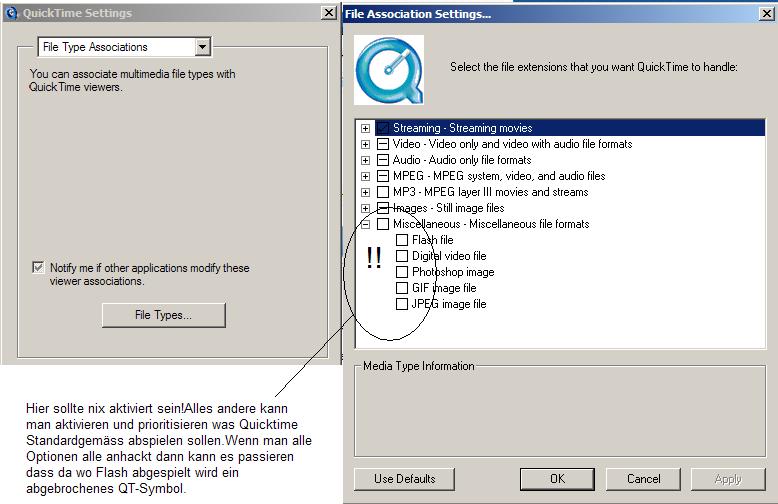Toggle Notify me if other applications modify checkbox
The width and height of the screenshot is (778, 504).
tap(38, 267)
